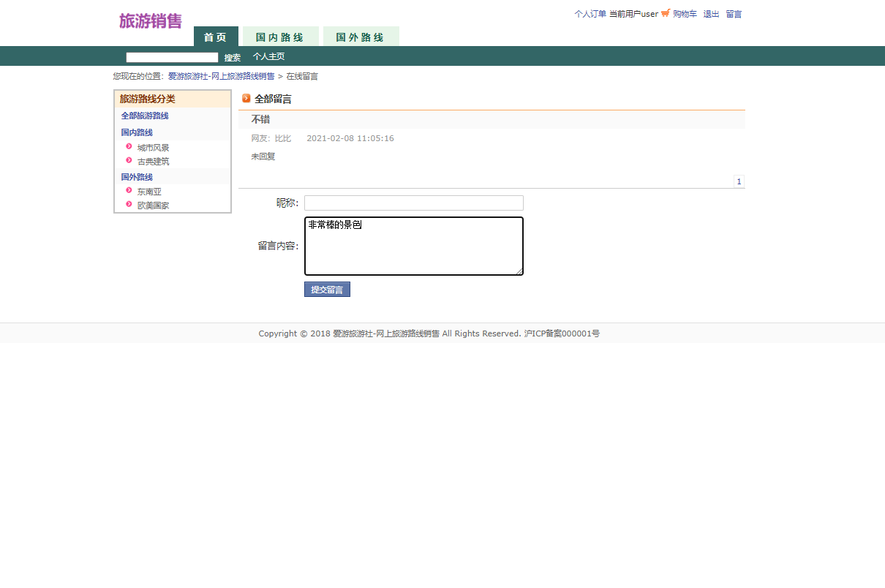Screen dimensions: 885x588
Task: Click the pink bullet next to 东南亚
Action: pos(129,190)
